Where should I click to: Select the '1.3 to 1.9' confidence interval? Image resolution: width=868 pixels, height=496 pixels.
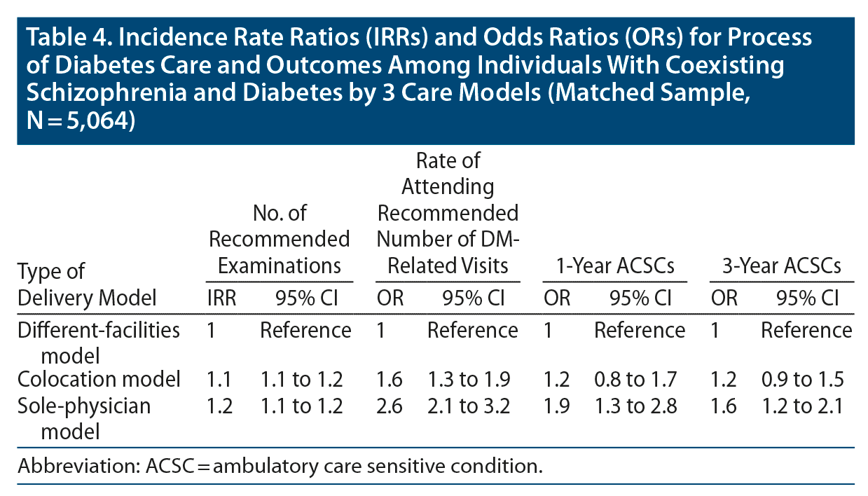(x=469, y=380)
